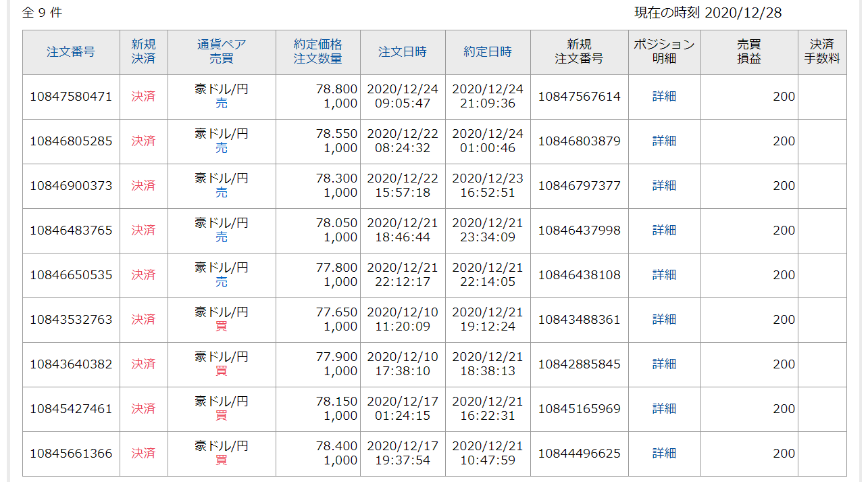Select order number 10846650535

pyautogui.click(x=71, y=275)
